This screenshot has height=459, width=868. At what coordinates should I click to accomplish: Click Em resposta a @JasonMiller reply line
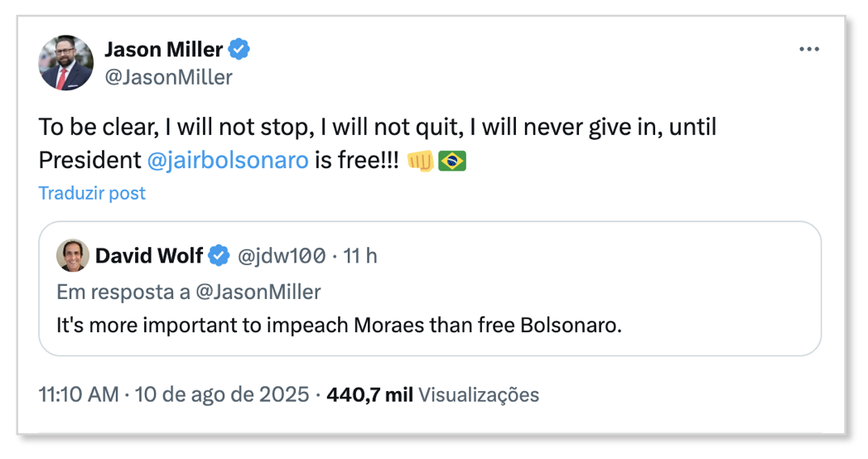click(188, 292)
